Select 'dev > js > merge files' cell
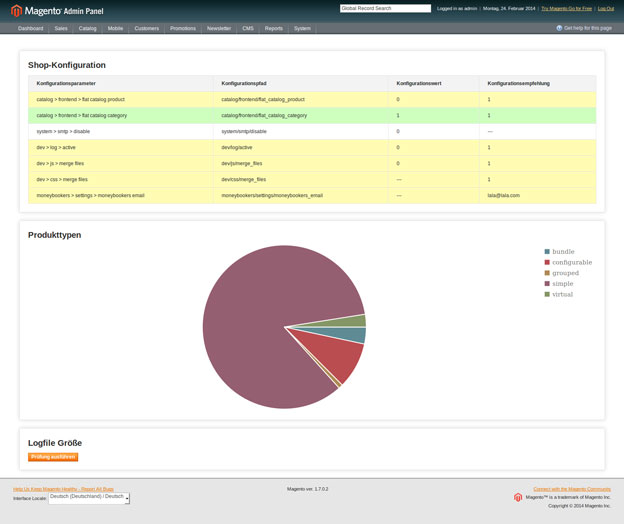 tap(121, 164)
